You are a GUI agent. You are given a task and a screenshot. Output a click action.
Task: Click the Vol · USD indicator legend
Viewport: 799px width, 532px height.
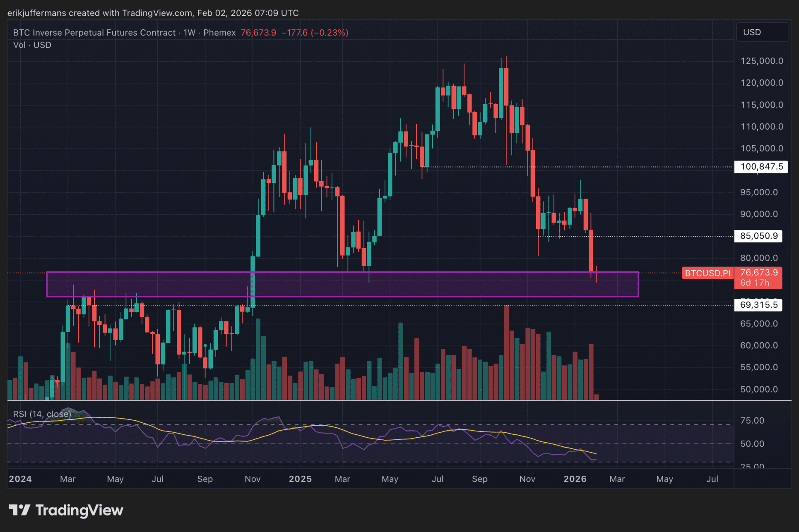(x=32, y=45)
